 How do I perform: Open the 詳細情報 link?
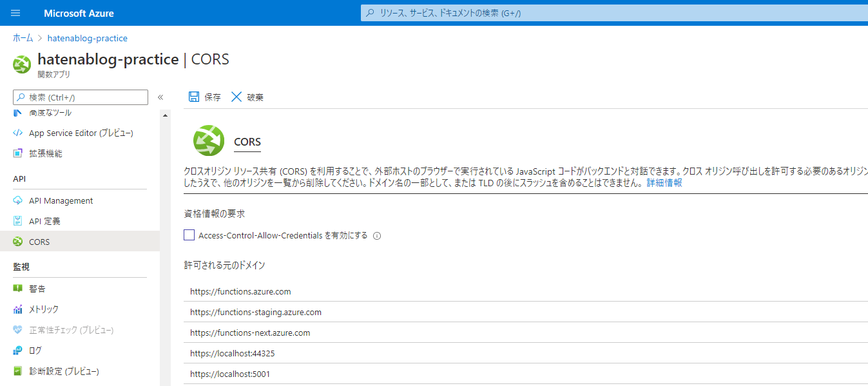click(664, 183)
